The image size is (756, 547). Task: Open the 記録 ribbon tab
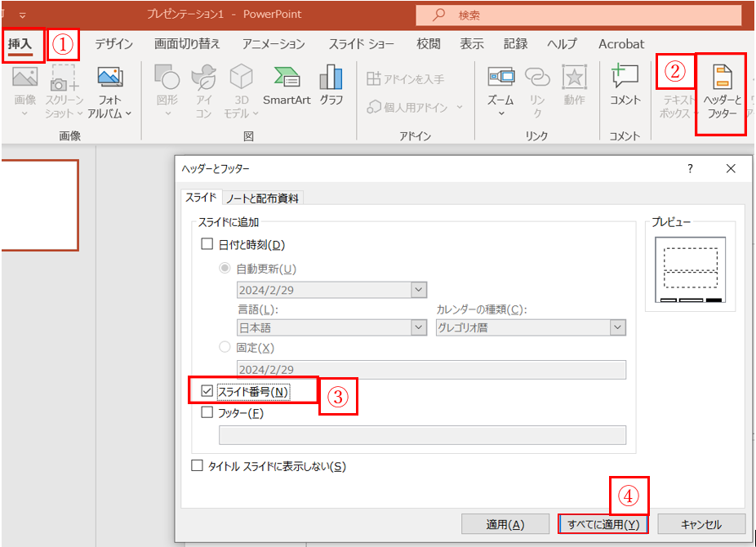515,44
